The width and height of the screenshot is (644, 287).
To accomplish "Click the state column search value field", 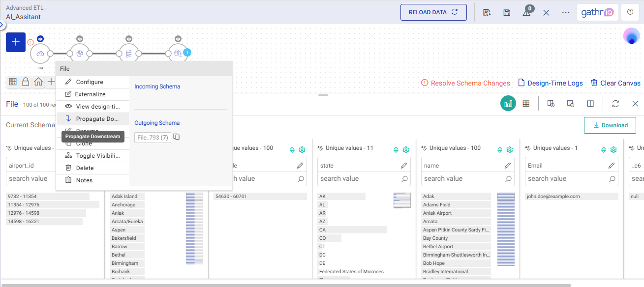I will [359, 179].
